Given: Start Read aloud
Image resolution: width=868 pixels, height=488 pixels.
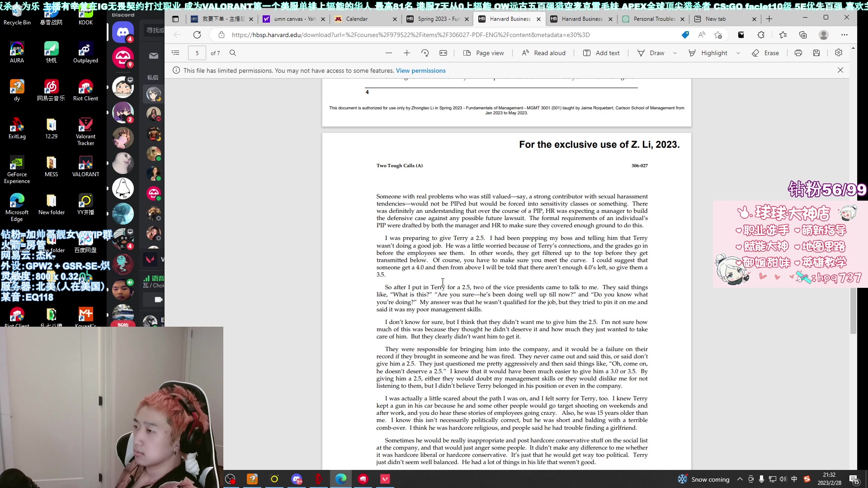Looking at the screenshot, I should pos(543,53).
